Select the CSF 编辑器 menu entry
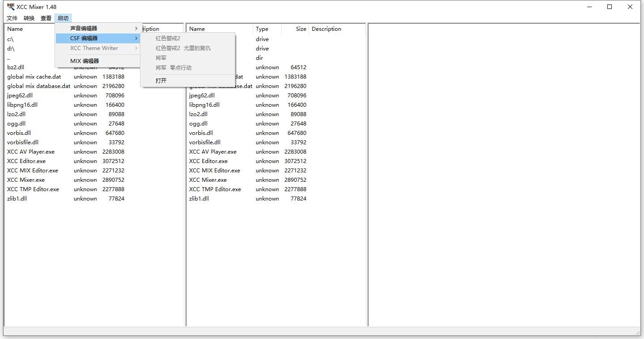Screen dimensions: 644x339 pos(98,38)
